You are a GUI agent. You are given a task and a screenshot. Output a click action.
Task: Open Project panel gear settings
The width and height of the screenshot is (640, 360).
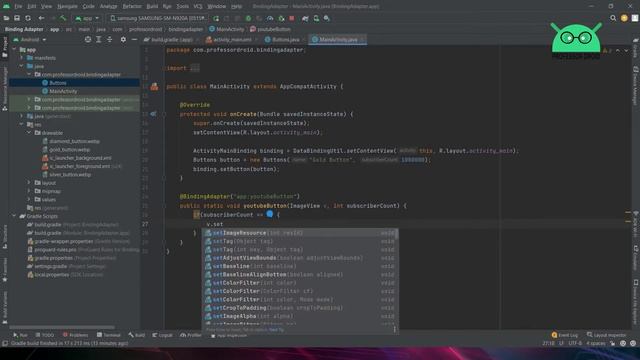[x=123, y=40]
